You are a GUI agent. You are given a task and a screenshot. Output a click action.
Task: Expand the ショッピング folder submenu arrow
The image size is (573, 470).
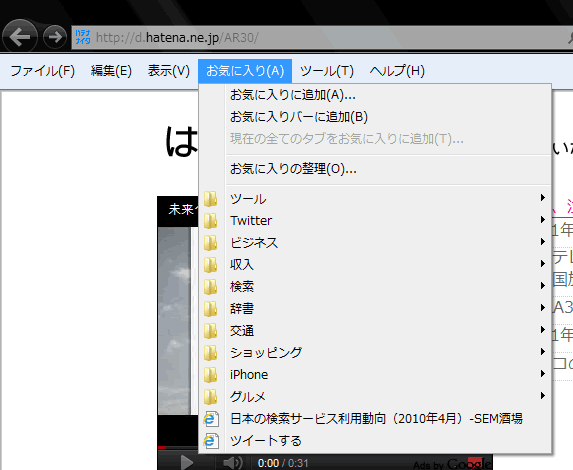[x=543, y=352]
